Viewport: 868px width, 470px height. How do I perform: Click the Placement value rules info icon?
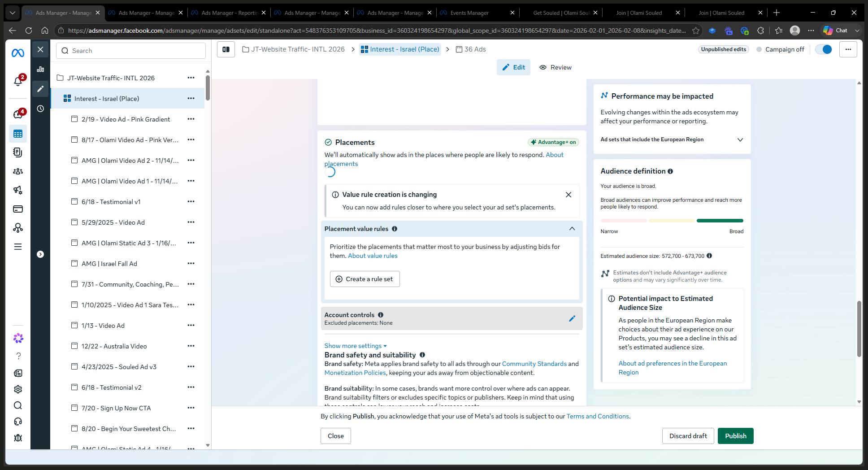(395, 229)
